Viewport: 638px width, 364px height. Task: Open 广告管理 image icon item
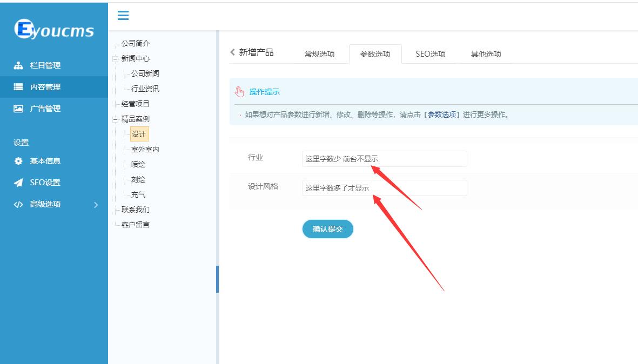click(x=18, y=109)
